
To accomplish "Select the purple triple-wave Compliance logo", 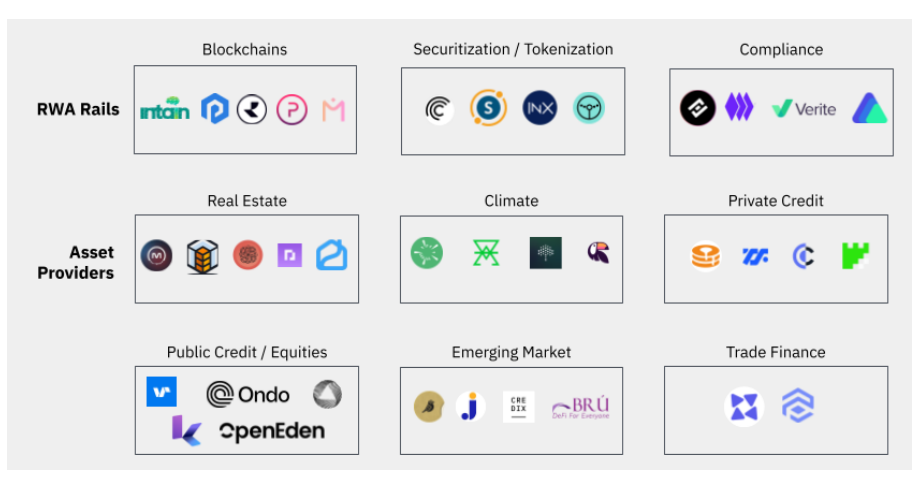I will coord(739,108).
